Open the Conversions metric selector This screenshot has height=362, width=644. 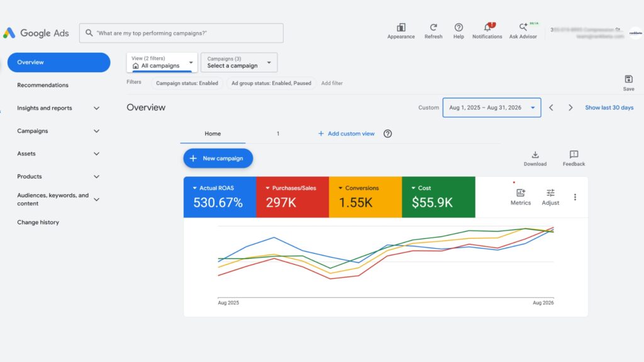click(x=365, y=197)
